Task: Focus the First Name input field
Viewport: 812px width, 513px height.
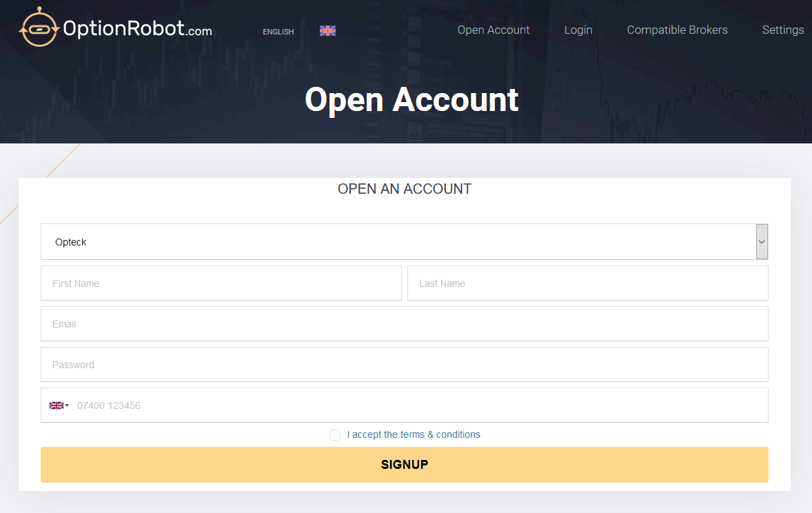Action: pyautogui.click(x=221, y=283)
